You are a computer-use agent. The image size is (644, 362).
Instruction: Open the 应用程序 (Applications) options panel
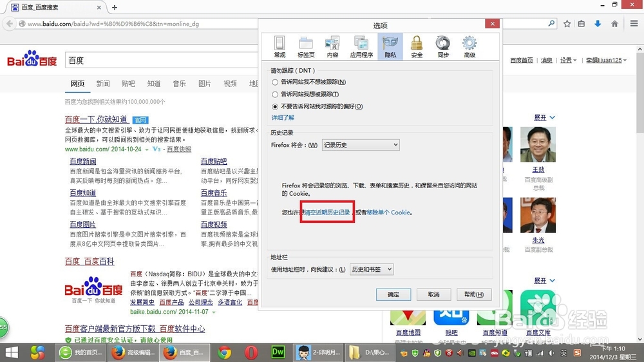pos(361,46)
